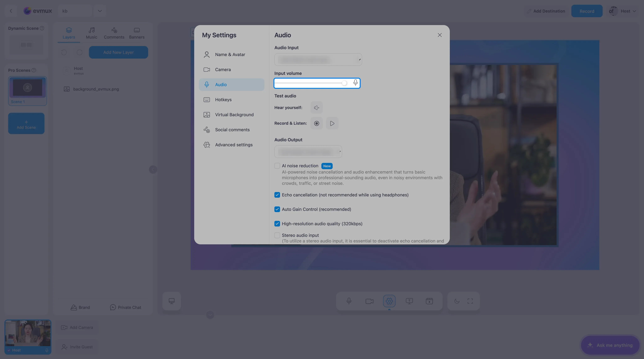Enter fullscreen via expand icon
644x359 pixels.
pyautogui.click(x=470, y=301)
